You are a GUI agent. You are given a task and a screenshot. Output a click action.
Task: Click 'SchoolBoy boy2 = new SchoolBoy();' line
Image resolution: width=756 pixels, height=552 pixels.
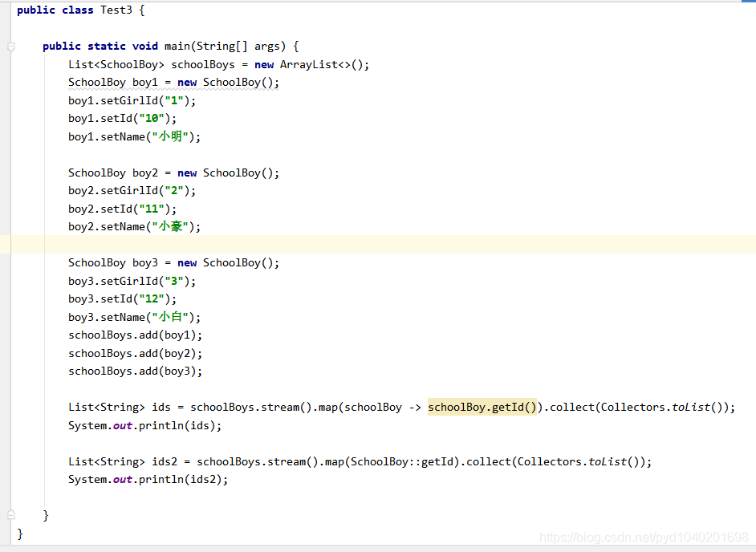point(173,173)
